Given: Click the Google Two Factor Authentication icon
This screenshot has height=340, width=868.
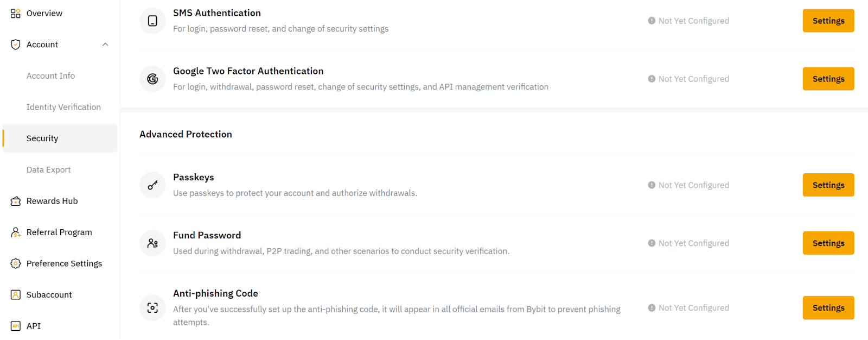Looking at the screenshot, I should click(x=152, y=79).
